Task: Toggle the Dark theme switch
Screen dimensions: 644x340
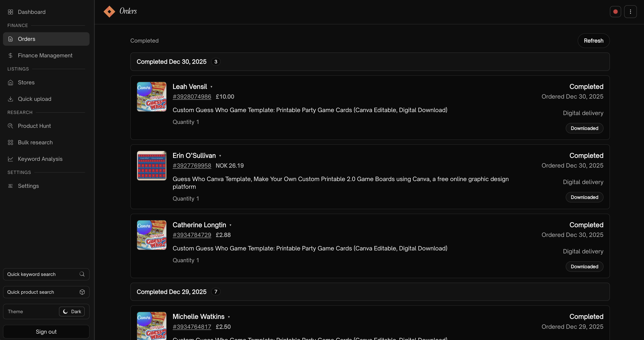Action: point(72,312)
